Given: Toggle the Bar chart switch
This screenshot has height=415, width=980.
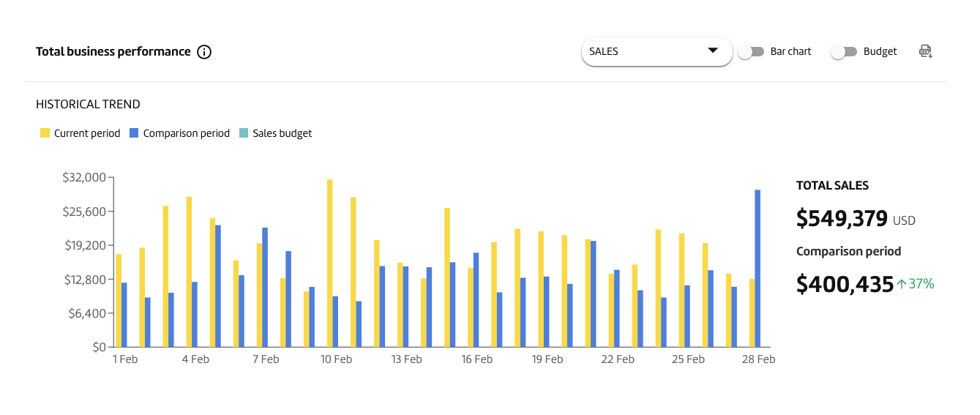Looking at the screenshot, I should click(751, 52).
